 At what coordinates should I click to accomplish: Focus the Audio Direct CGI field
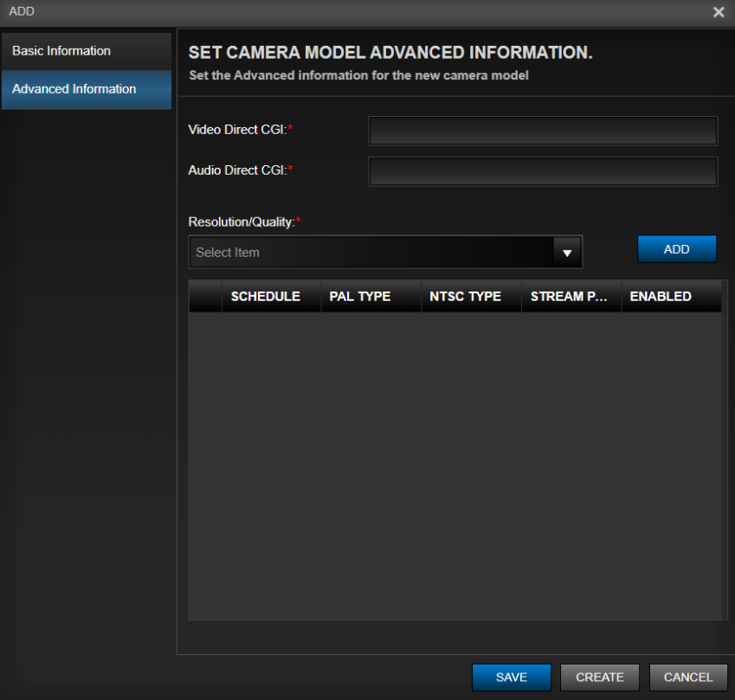(x=543, y=171)
